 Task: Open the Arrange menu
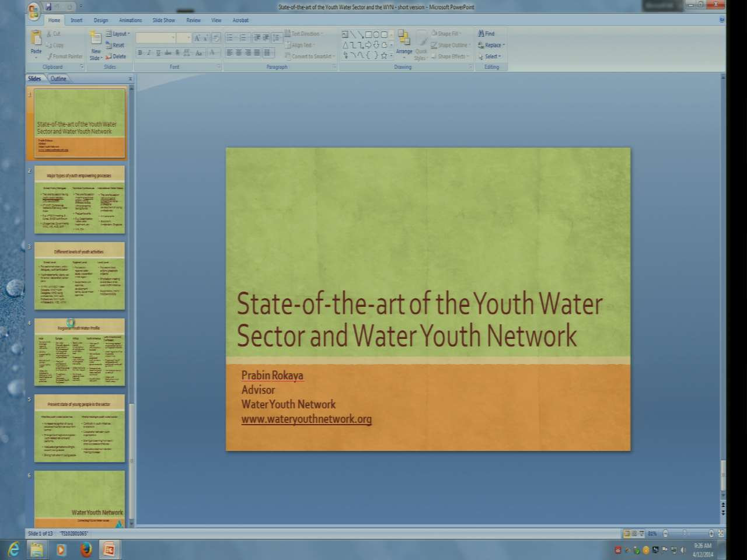click(404, 44)
